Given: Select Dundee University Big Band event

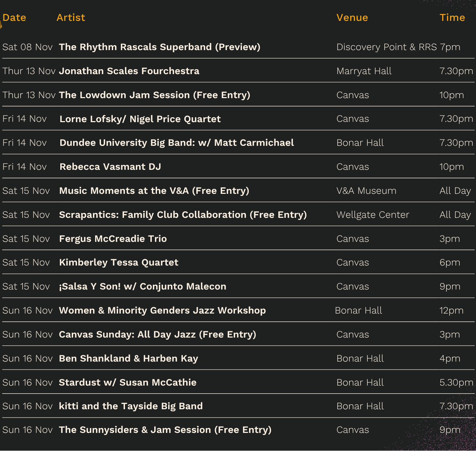Looking at the screenshot, I should (x=177, y=143).
